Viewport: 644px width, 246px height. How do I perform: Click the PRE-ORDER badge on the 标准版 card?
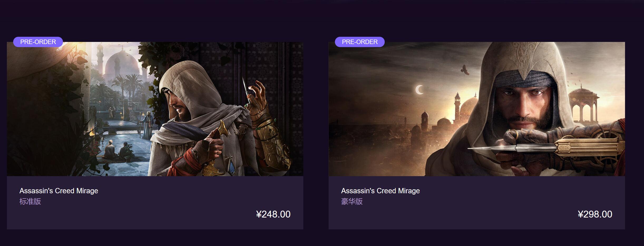point(38,42)
